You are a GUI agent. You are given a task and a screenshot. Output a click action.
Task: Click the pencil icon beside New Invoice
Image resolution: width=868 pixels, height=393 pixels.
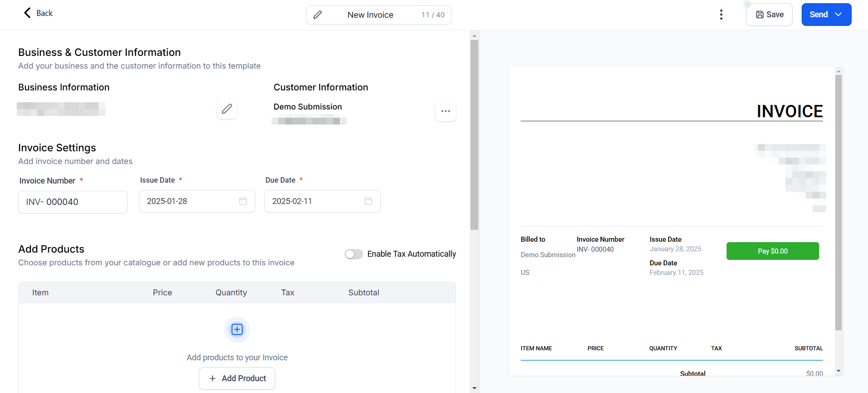click(x=317, y=15)
